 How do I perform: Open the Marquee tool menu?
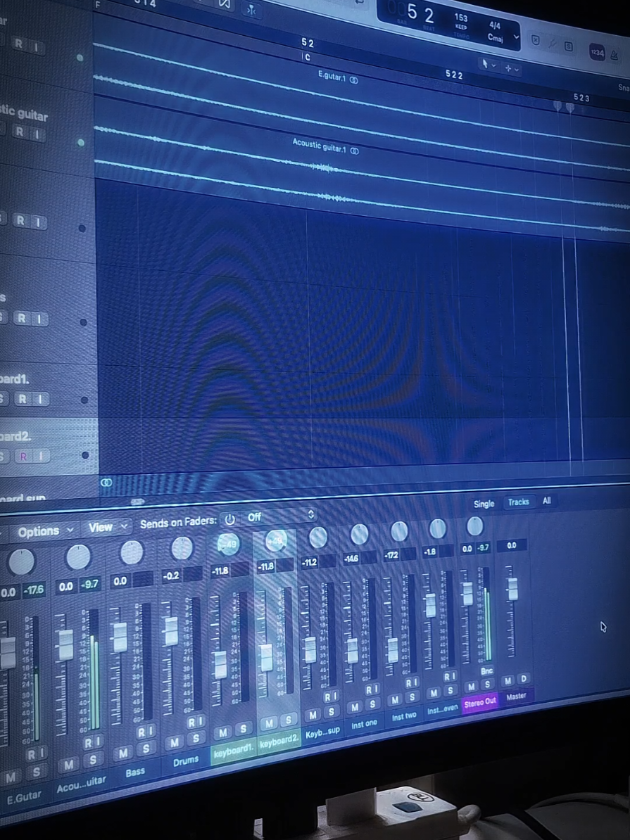click(511, 68)
